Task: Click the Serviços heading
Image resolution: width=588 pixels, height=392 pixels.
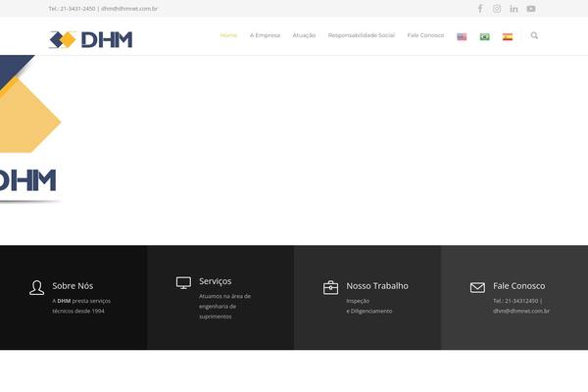Action: [216, 281]
